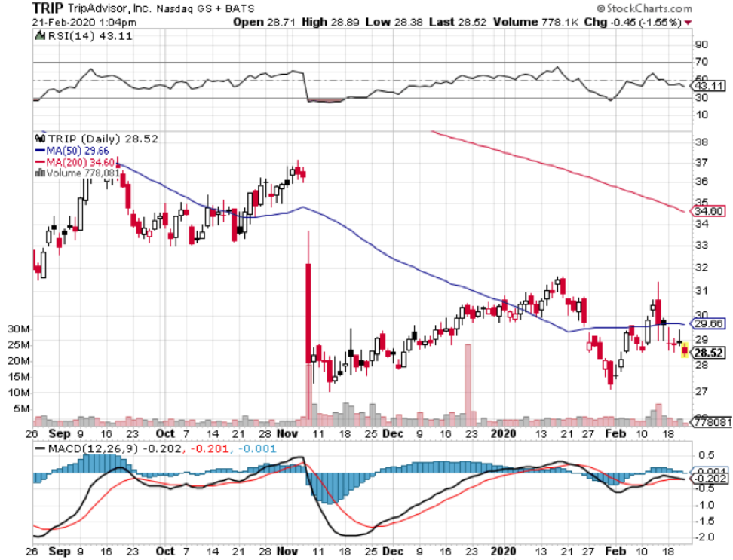Image resolution: width=733 pixels, height=560 pixels.
Task: Click the 29.66 blue price tag on axis
Action: coord(708,323)
